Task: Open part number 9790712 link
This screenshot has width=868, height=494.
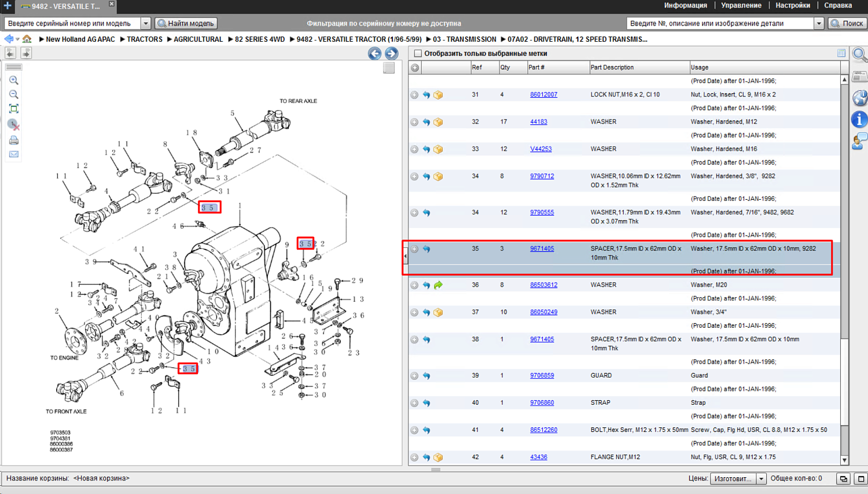Action: (x=542, y=177)
